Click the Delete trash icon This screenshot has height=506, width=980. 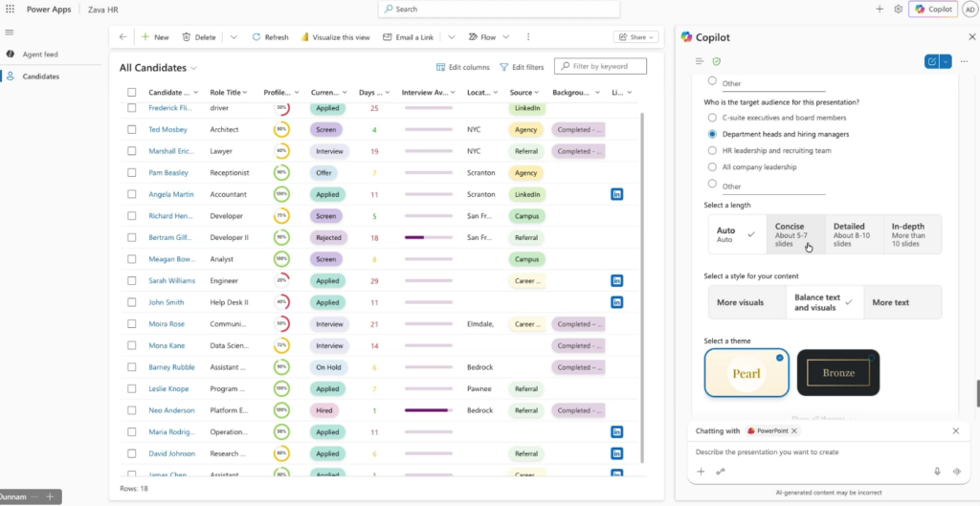pyautogui.click(x=186, y=37)
